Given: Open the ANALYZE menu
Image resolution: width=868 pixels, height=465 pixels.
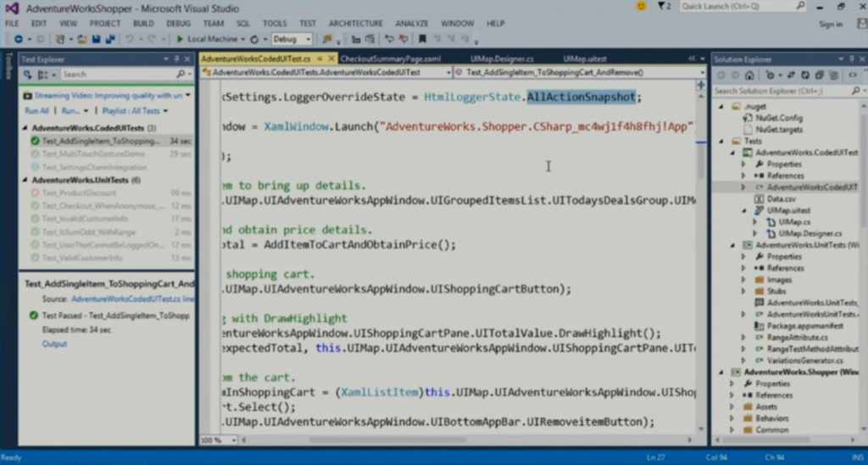Looking at the screenshot, I should (x=412, y=23).
